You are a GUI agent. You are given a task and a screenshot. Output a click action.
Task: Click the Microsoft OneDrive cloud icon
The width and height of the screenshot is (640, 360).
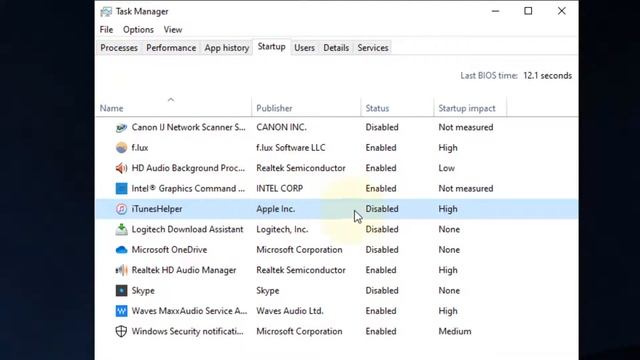tap(121, 250)
